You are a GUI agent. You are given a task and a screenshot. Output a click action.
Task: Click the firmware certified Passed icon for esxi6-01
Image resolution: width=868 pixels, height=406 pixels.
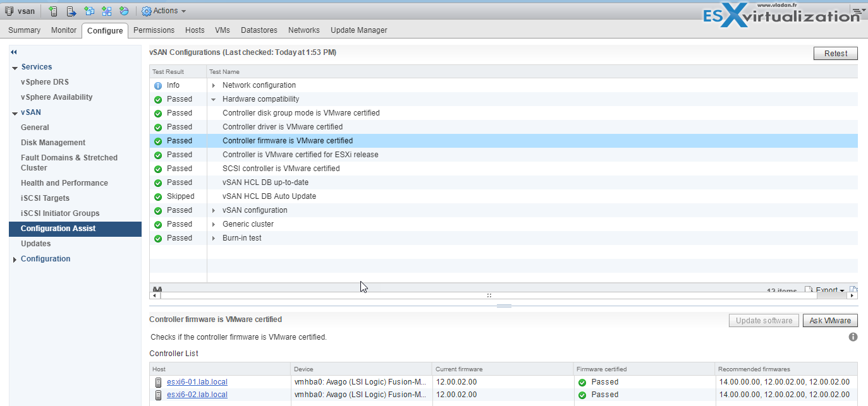pyautogui.click(x=582, y=382)
